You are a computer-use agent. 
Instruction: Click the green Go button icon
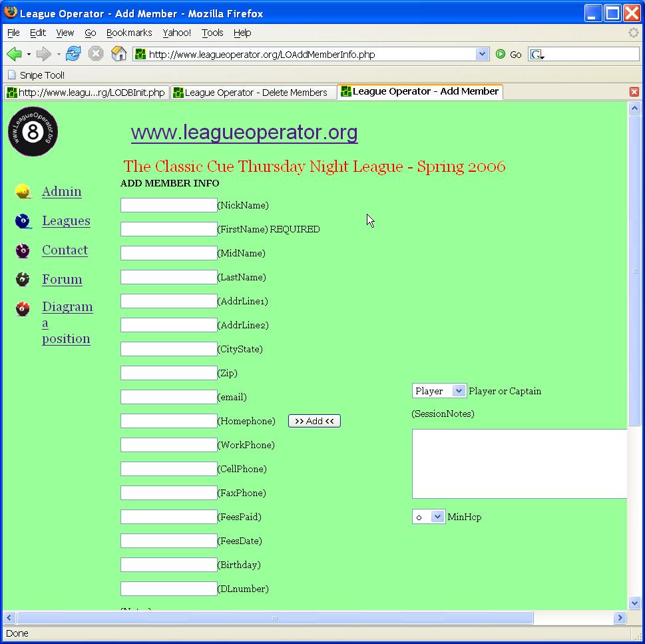point(501,55)
